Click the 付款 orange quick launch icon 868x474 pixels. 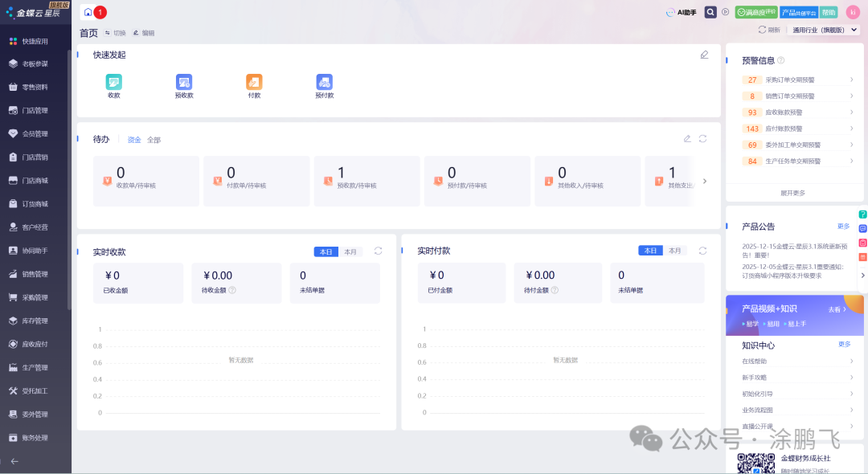(254, 82)
